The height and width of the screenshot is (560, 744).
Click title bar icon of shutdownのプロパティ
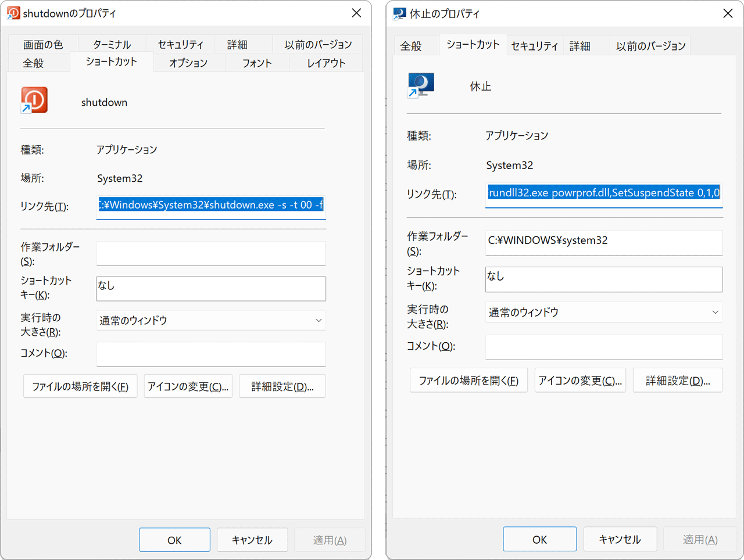(x=13, y=13)
